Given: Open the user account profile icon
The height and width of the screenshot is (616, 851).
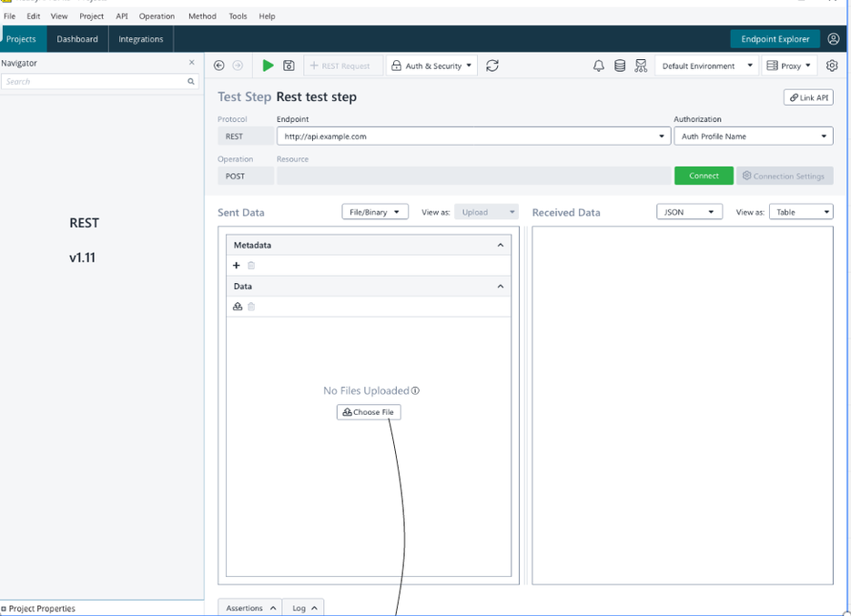Looking at the screenshot, I should click(x=834, y=39).
